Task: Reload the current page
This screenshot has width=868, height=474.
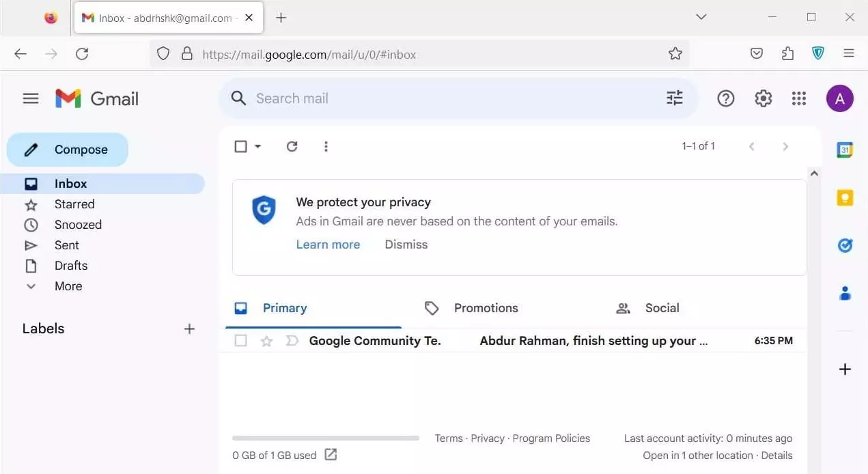Action: click(x=82, y=54)
